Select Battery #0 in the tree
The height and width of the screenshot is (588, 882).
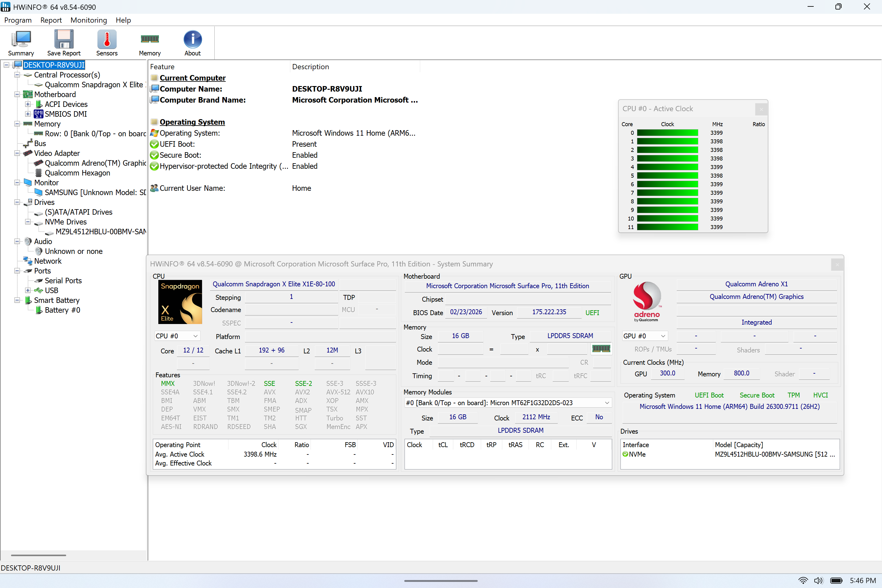tap(62, 310)
